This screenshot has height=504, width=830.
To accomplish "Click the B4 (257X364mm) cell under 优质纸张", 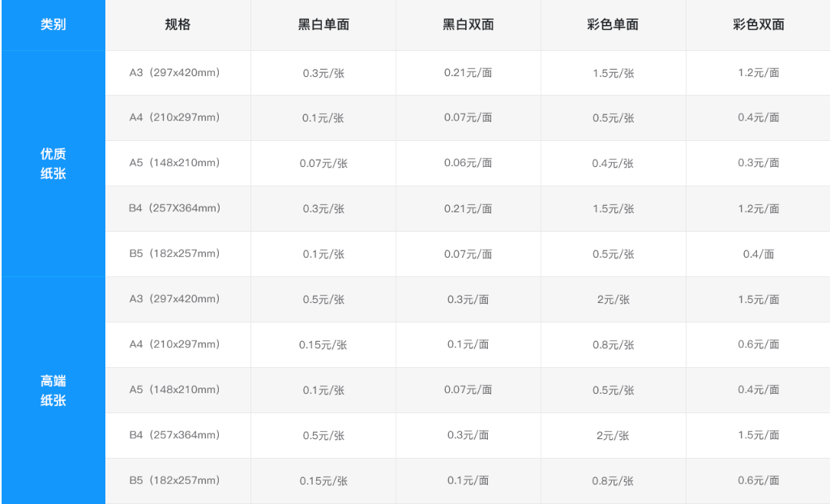I will [178, 208].
